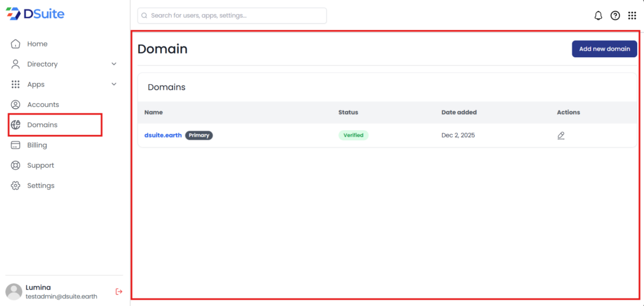Click the Home house icon
This screenshot has height=306, width=644.
[x=16, y=44]
